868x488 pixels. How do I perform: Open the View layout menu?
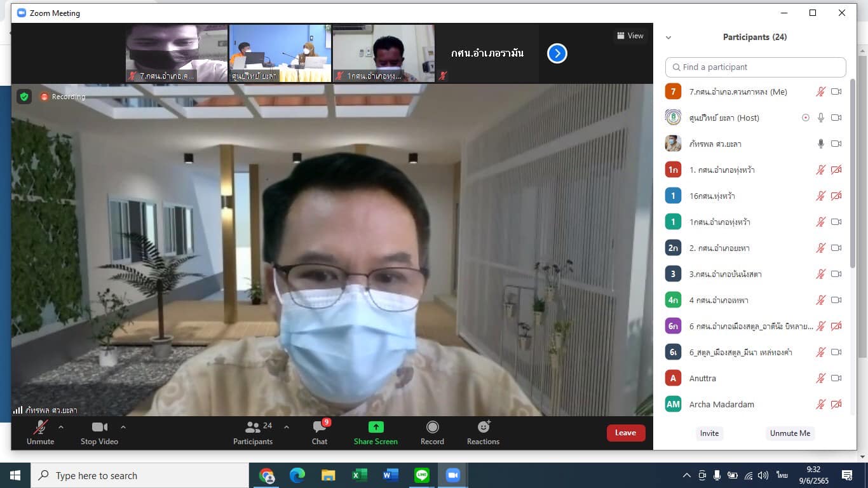pos(630,36)
